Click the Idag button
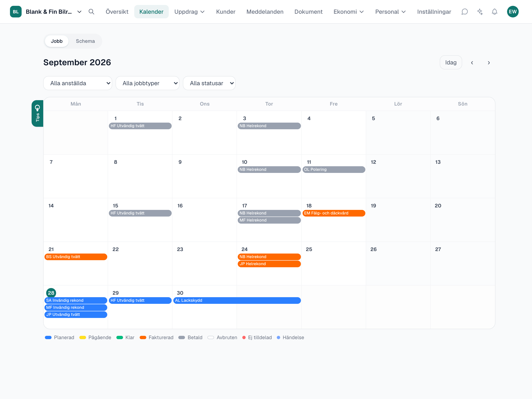 point(451,63)
